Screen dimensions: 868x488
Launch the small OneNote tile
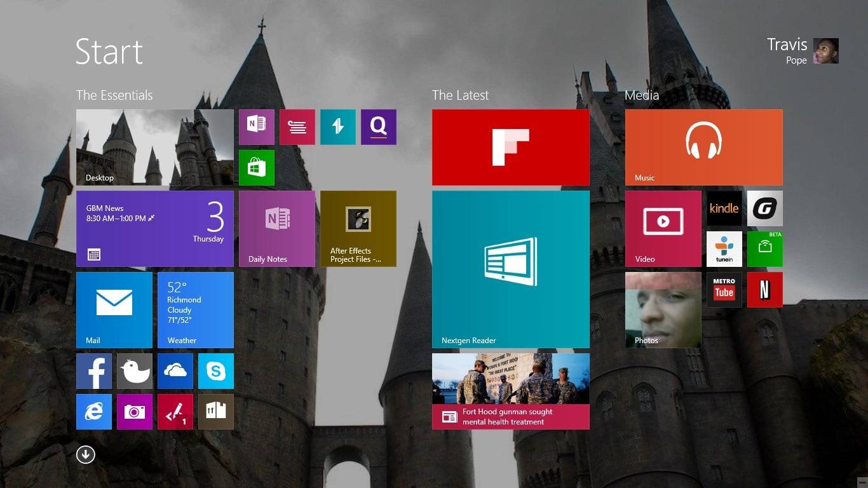257,127
